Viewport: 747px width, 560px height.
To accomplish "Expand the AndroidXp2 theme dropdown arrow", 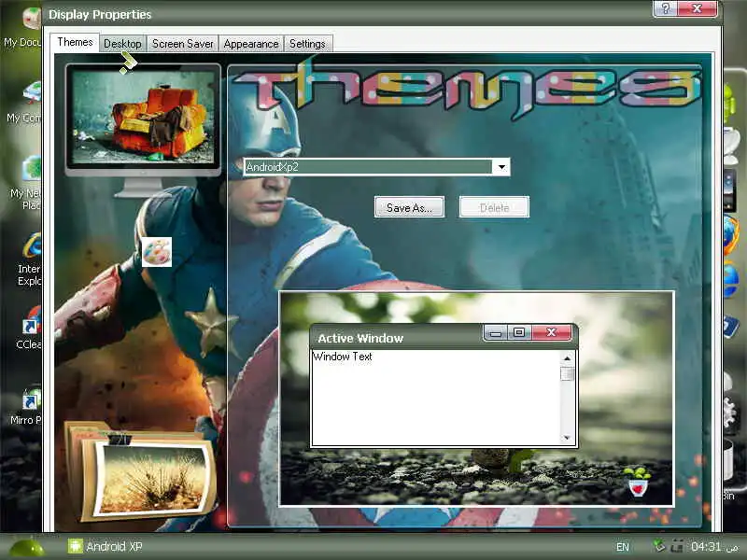I will coord(501,167).
